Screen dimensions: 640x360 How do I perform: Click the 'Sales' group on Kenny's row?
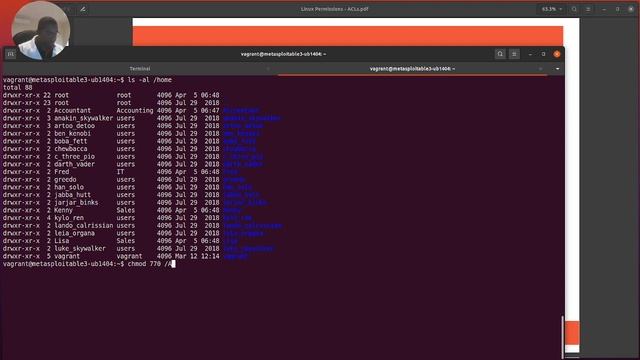(x=126, y=210)
